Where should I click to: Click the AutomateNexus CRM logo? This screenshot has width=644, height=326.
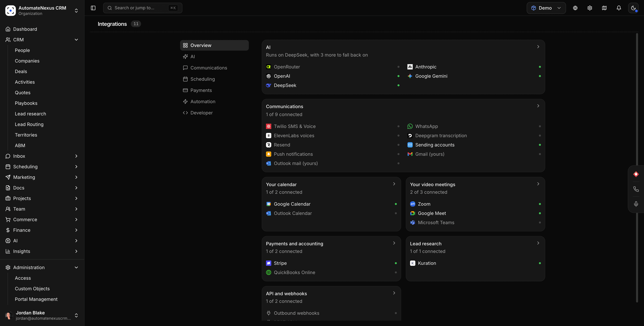point(11,11)
